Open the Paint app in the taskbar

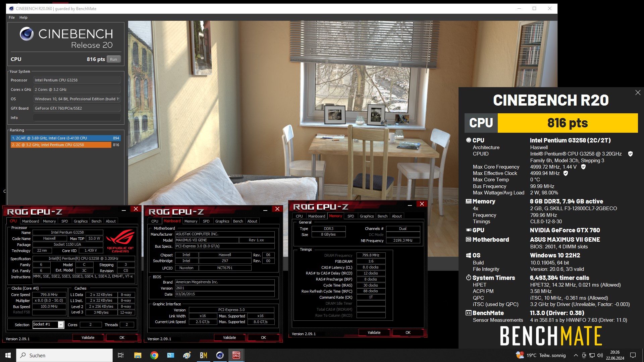tap(187, 355)
